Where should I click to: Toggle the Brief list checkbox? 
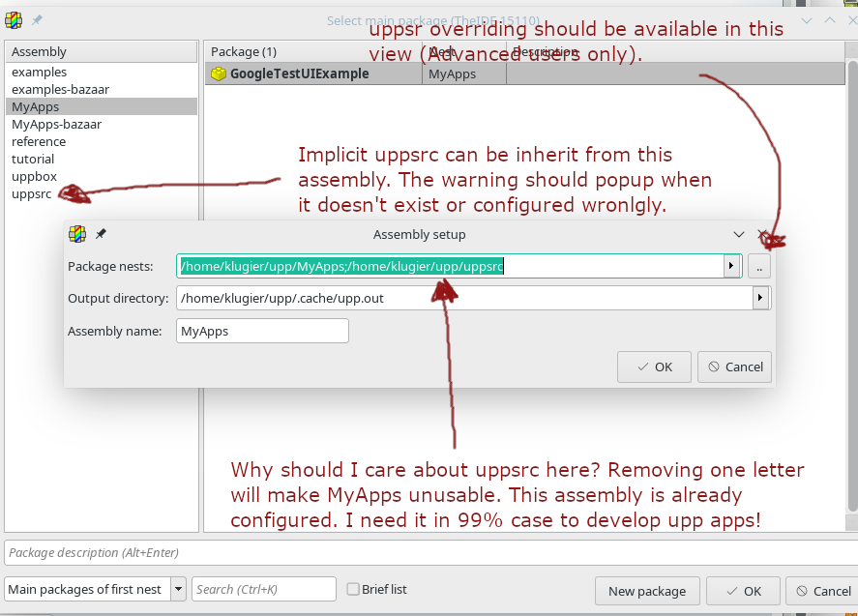[353, 589]
